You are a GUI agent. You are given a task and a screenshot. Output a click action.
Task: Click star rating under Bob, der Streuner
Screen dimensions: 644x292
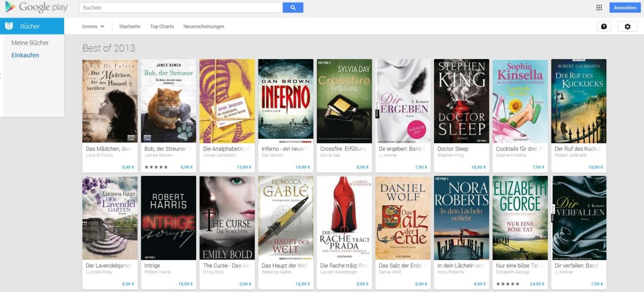[x=156, y=167]
